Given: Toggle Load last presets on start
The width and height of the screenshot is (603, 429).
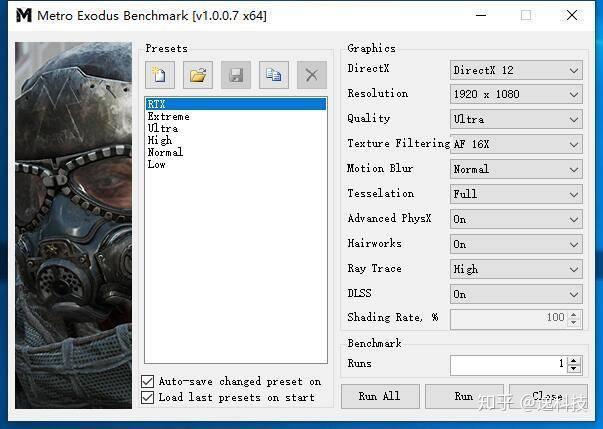Looking at the screenshot, I should pos(148,397).
